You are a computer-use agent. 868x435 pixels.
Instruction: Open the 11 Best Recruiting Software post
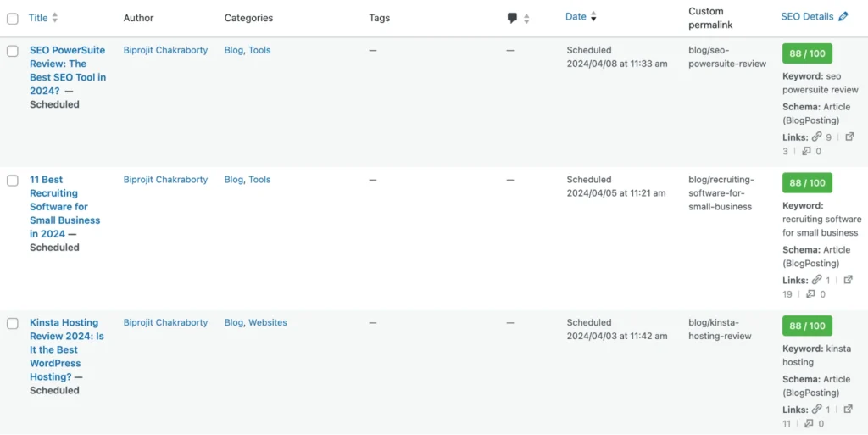pyautogui.click(x=64, y=206)
